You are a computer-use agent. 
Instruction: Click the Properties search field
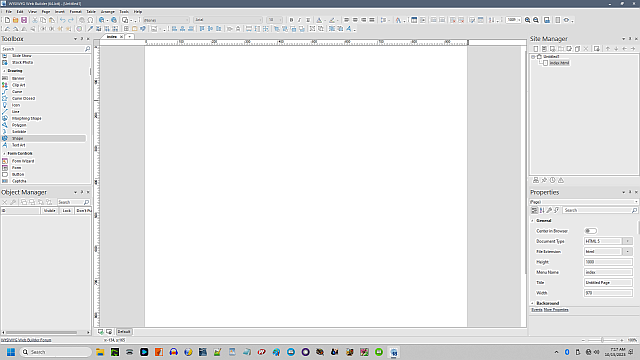(600, 210)
